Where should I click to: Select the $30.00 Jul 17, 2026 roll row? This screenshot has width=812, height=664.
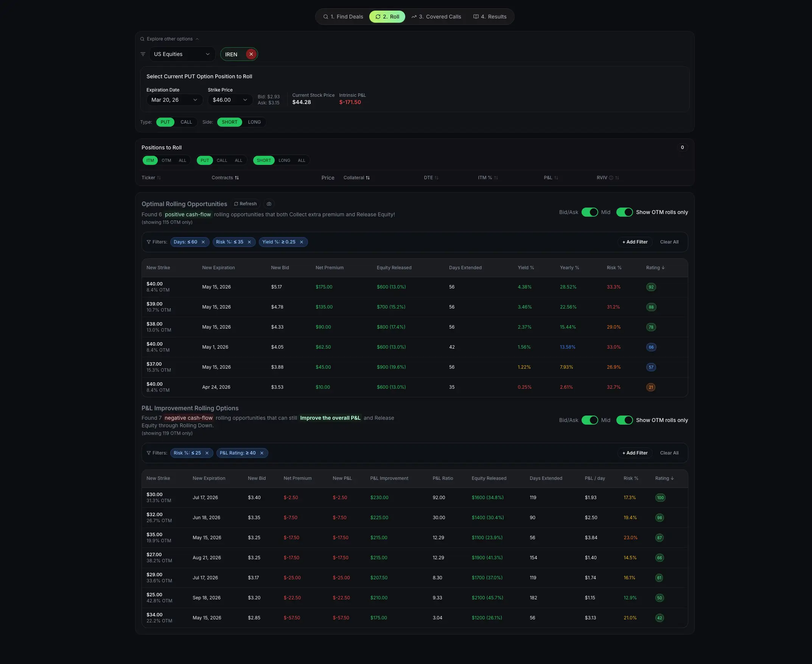(x=414, y=498)
